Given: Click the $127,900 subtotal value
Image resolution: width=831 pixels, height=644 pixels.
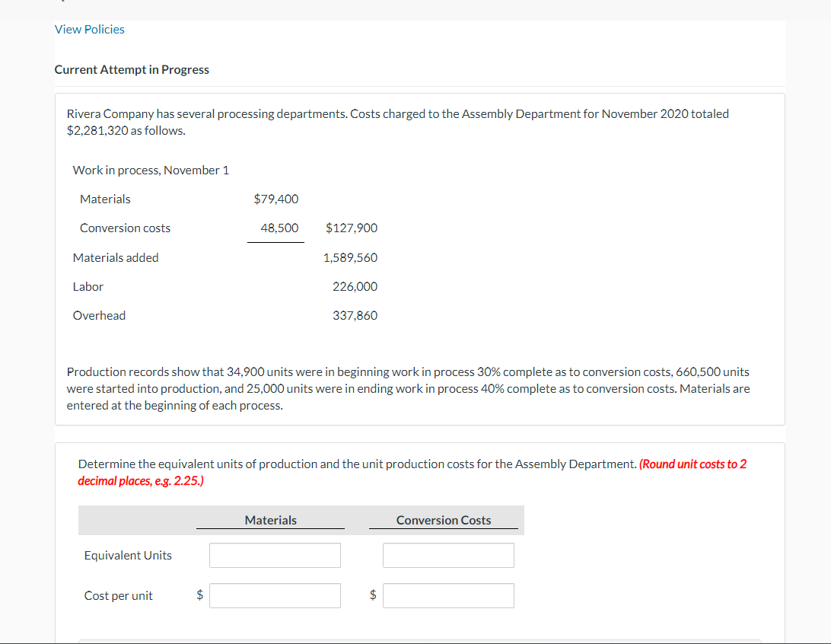Looking at the screenshot, I should [x=352, y=228].
